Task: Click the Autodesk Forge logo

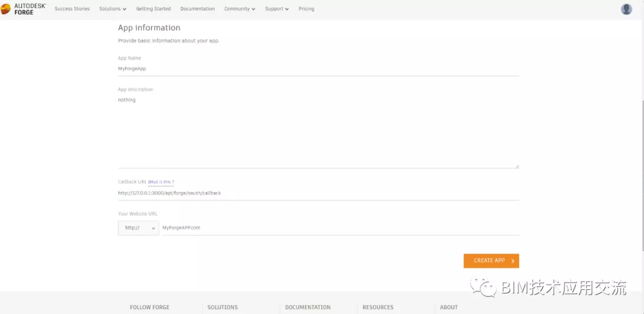Action: [x=23, y=8]
